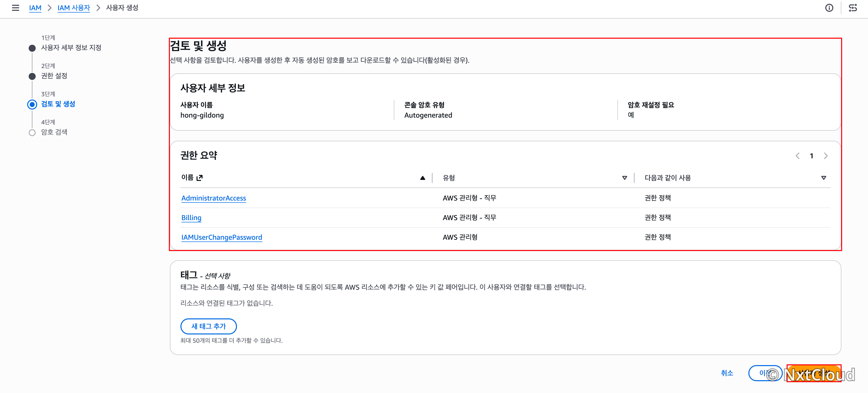Sort by 이름 column ascending arrow
This screenshot has height=393, width=868.
tap(422, 178)
